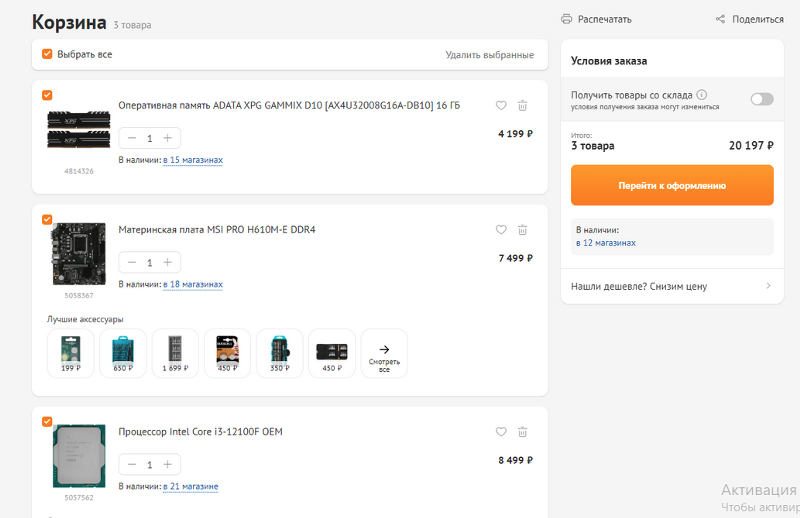Favorite the Intel Core i3-12100F processor
The height and width of the screenshot is (518, 800).
[501, 432]
